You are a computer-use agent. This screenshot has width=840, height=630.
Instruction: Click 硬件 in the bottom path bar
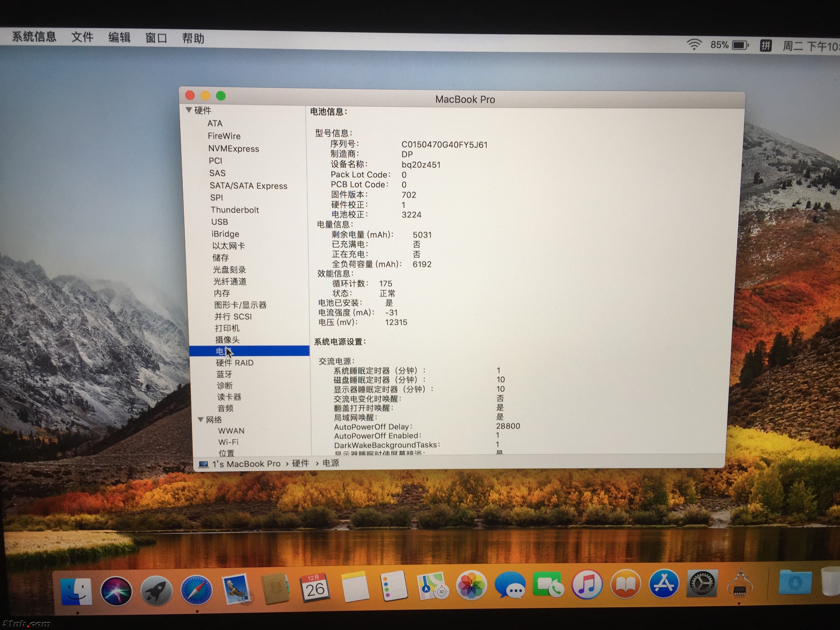(x=300, y=463)
